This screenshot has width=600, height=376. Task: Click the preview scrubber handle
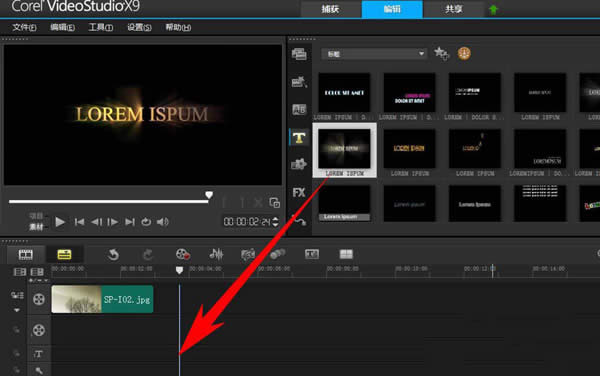pos(209,195)
